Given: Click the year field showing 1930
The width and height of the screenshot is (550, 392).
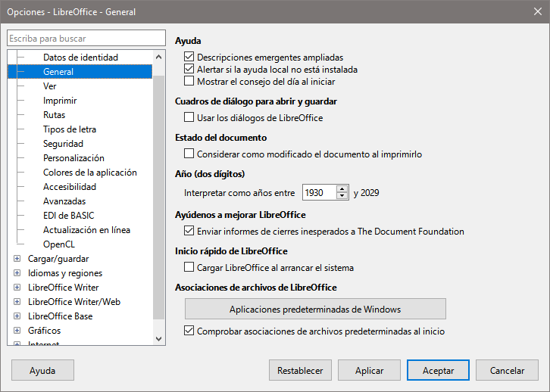Looking at the screenshot, I should point(319,193).
